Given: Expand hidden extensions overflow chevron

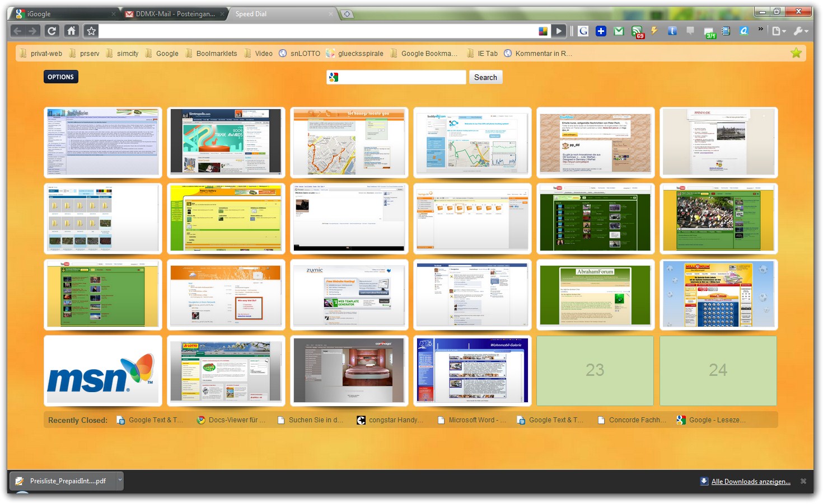Looking at the screenshot, I should click(x=760, y=29).
